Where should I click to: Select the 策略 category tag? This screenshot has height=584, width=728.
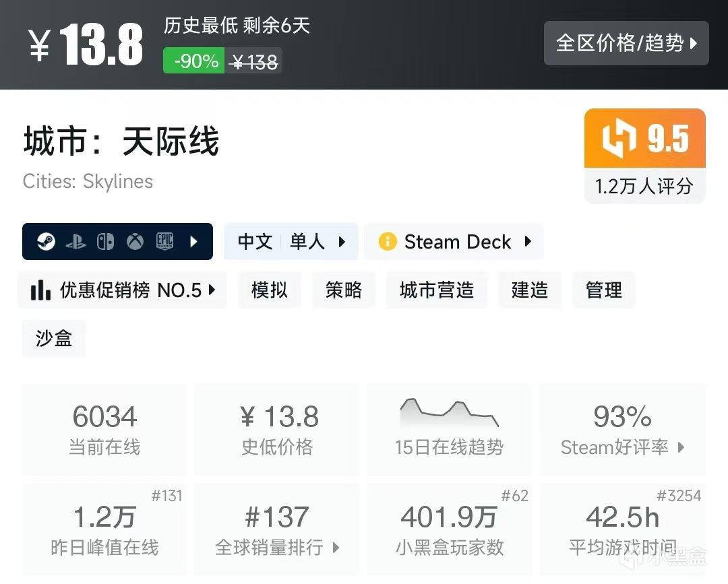(x=344, y=290)
